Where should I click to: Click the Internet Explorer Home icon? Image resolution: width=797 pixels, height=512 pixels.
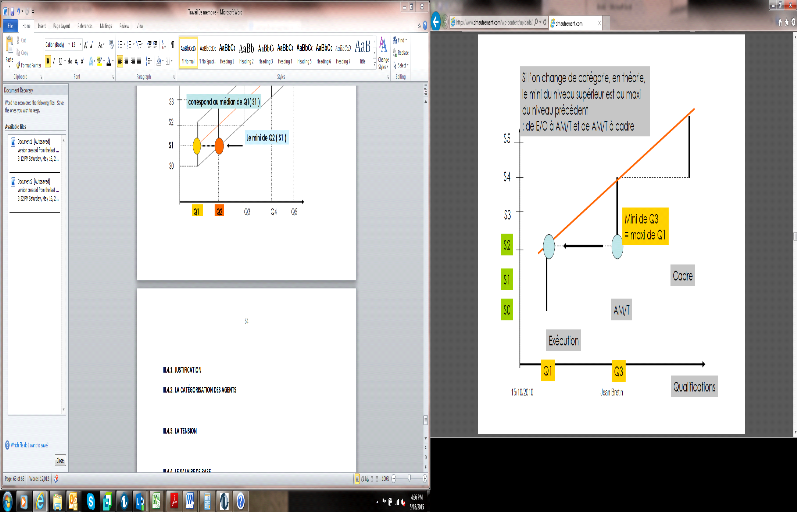(780, 22)
